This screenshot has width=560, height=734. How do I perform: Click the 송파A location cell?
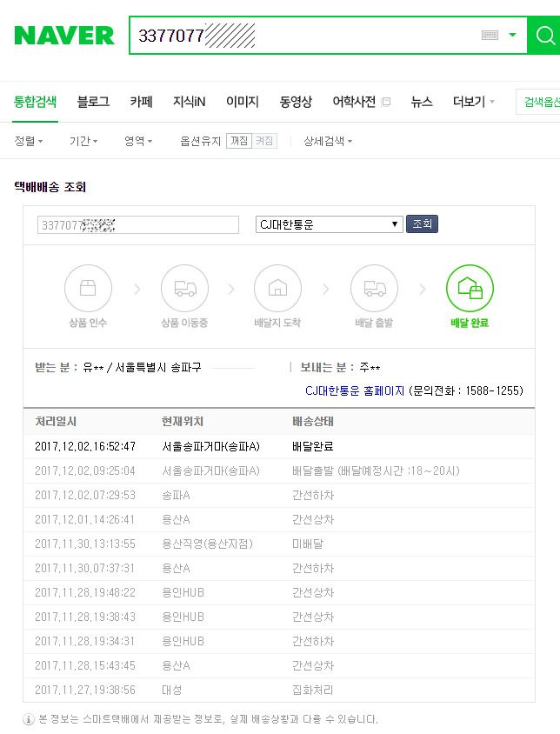[x=176, y=495]
